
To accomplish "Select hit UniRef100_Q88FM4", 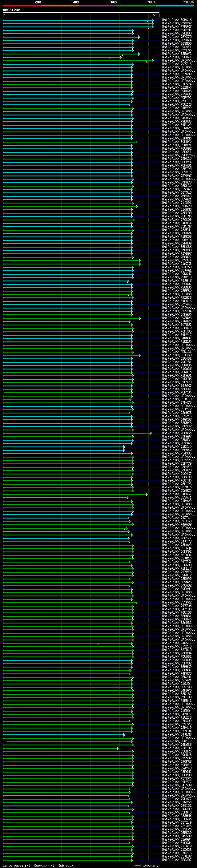I will point(177,230).
